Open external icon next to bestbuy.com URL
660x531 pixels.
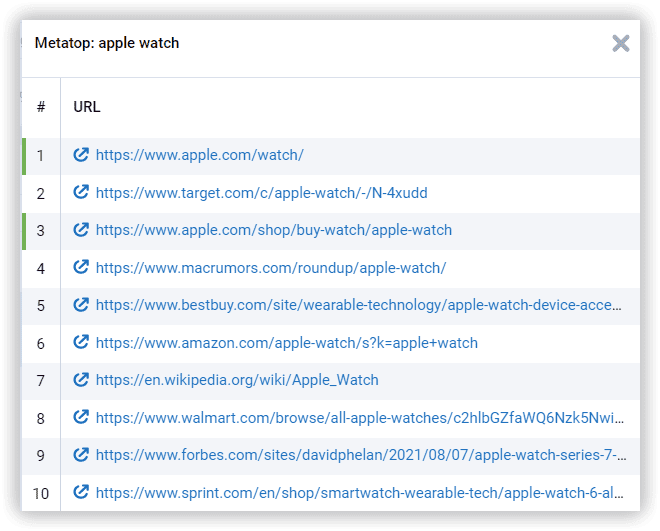click(81, 305)
